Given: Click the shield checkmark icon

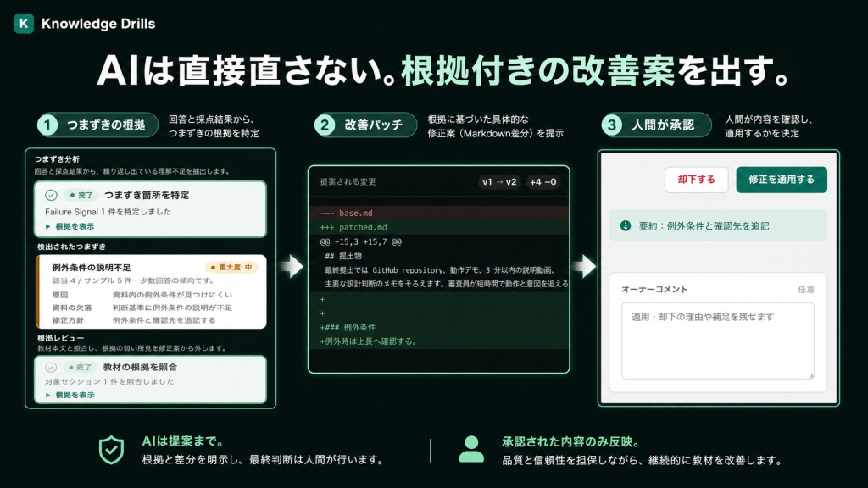Looking at the screenshot, I should pos(111,450).
